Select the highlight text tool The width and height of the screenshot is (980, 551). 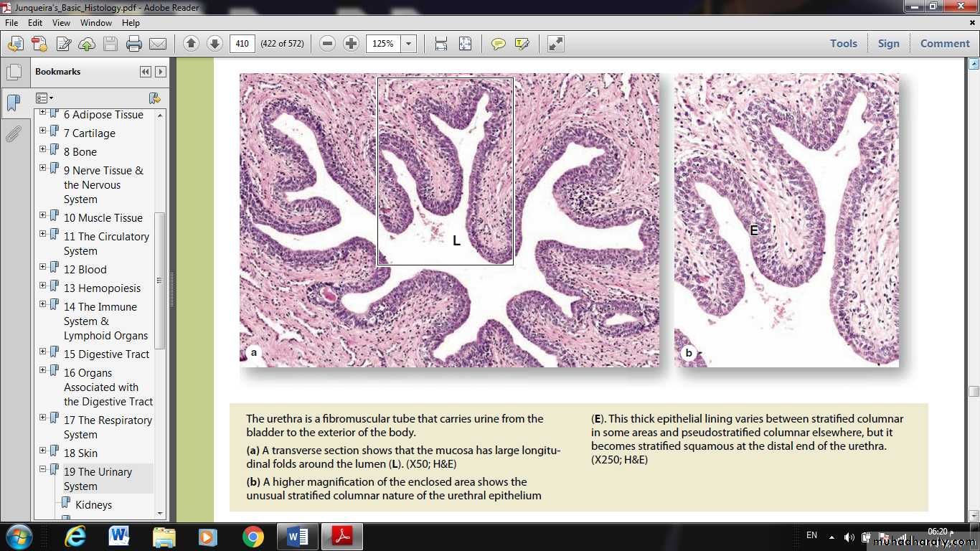522,44
